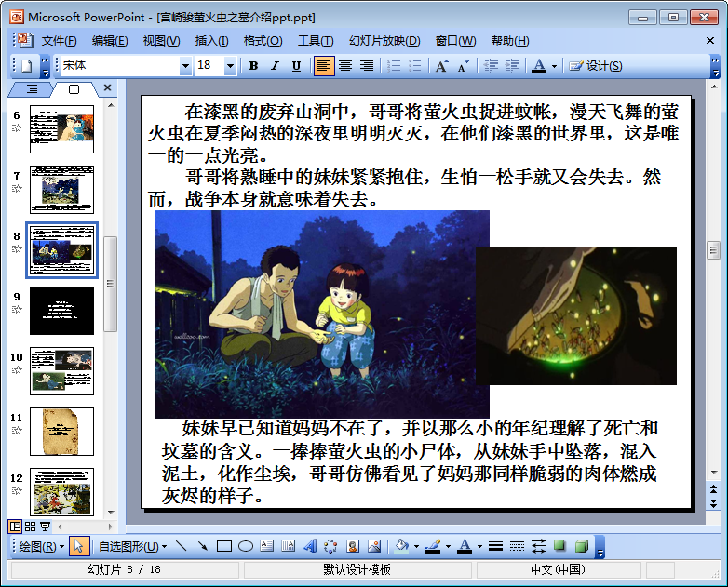Select slide 10 thumbnail
Image resolution: width=728 pixels, height=587 pixels.
click(x=61, y=371)
